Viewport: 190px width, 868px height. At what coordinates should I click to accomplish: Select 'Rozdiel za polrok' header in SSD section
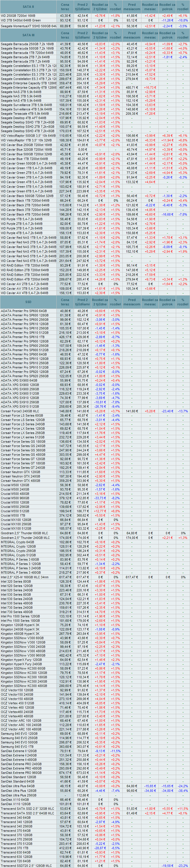click(167, 302)
